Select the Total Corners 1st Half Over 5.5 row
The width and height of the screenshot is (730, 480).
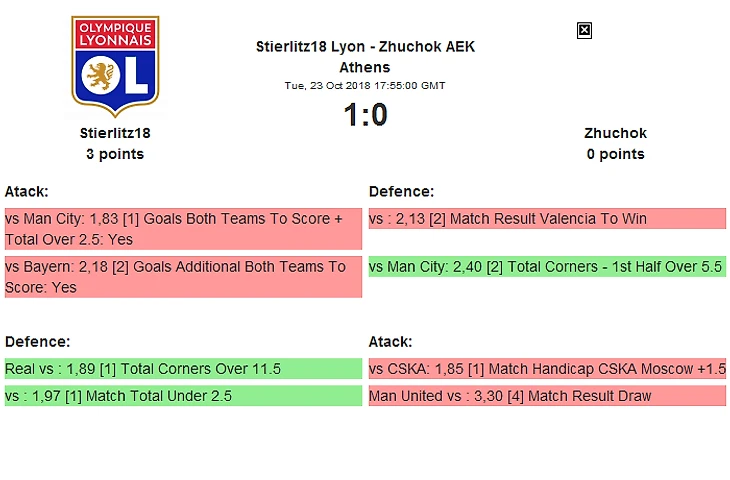(x=547, y=267)
